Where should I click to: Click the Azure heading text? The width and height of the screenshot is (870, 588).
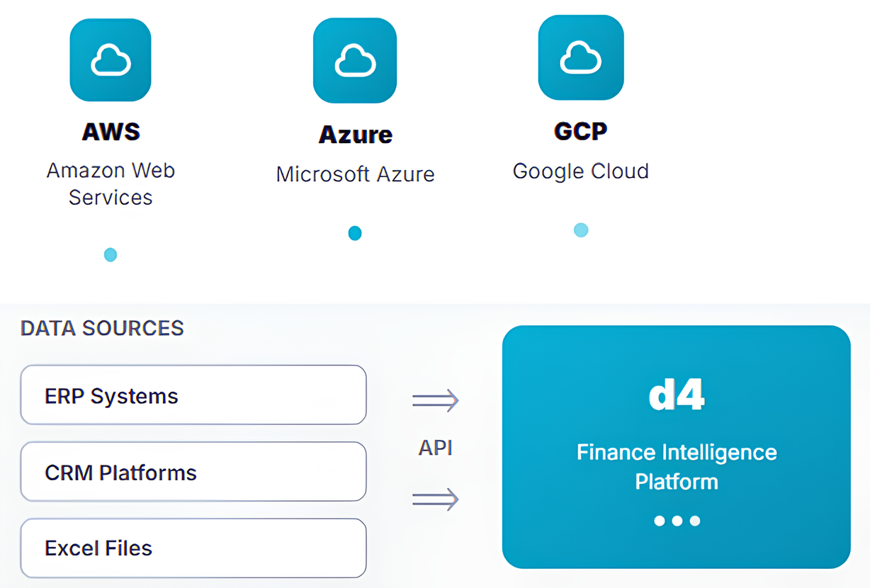(356, 135)
